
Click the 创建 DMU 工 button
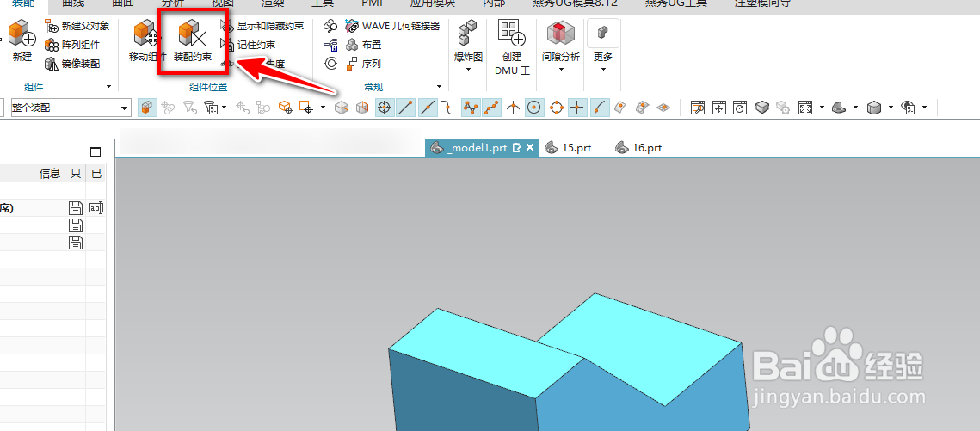pyautogui.click(x=512, y=47)
